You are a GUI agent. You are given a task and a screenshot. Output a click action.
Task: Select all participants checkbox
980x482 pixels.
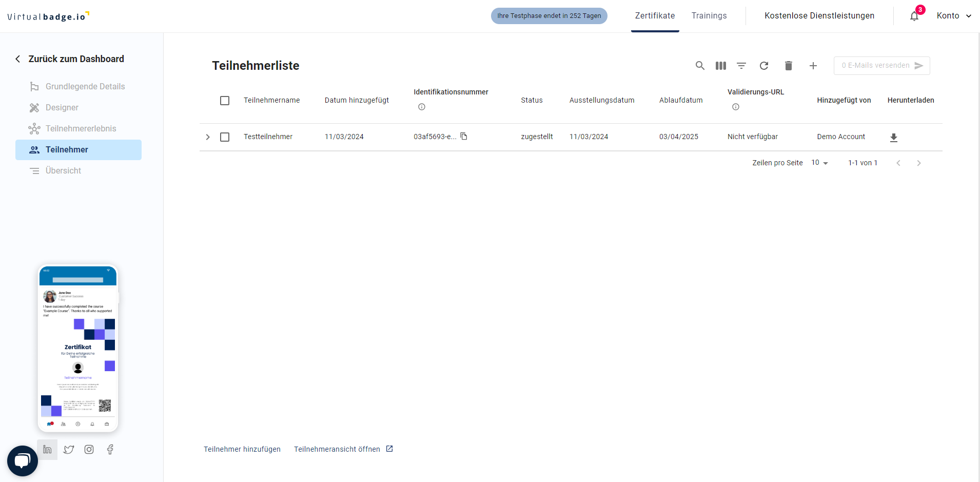pyautogui.click(x=225, y=101)
